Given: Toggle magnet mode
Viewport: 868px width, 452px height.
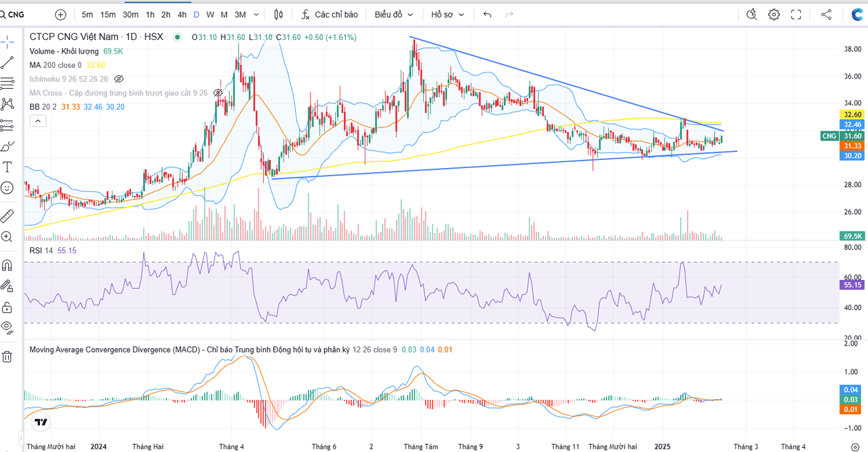Looking at the screenshot, I should 7,264.
